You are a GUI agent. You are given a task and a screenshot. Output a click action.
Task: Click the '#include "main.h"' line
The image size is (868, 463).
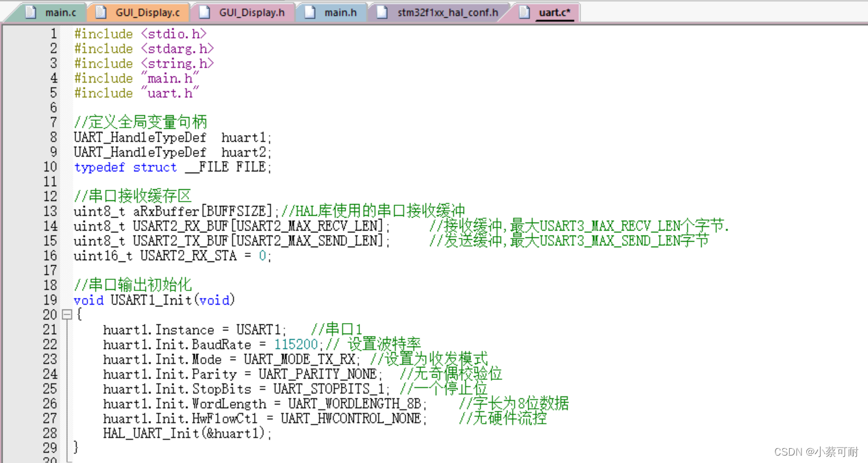(136, 78)
